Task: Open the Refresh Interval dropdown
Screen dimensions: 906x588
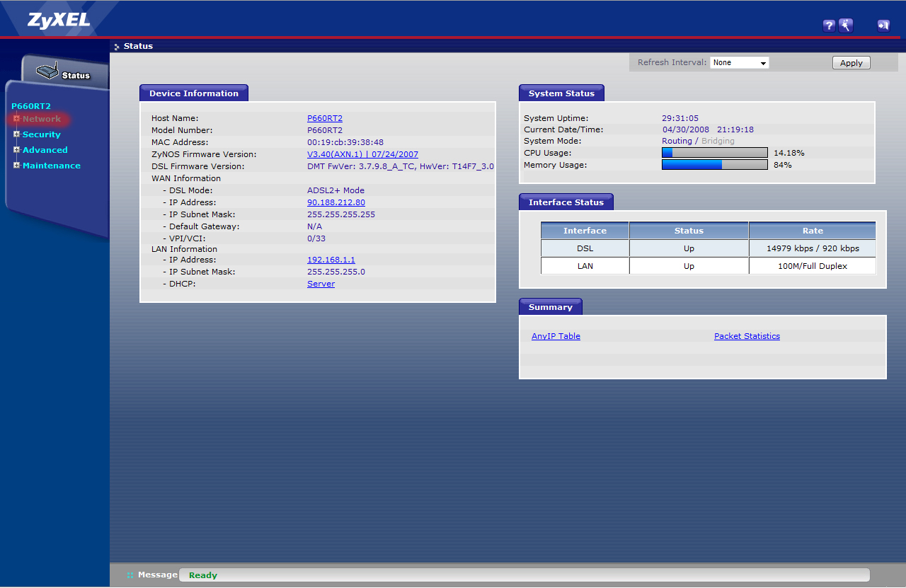Action: pyautogui.click(x=740, y=63)
